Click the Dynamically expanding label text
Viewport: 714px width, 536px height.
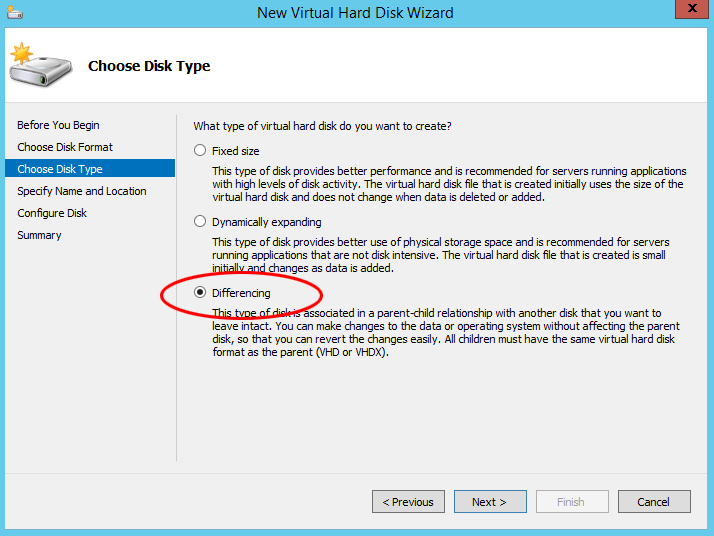coord(266,222)
